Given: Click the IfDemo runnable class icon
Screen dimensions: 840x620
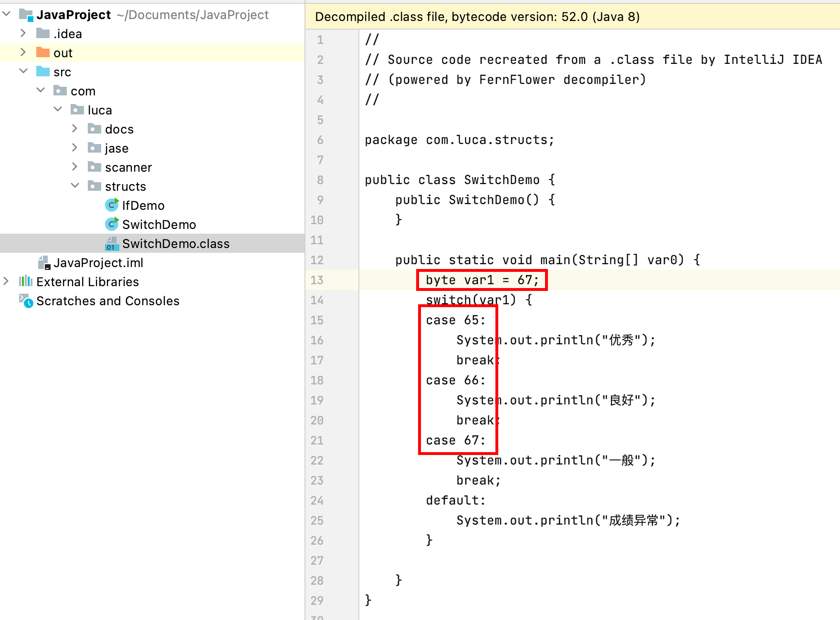Looking at the screenshot, I should click(112, 205).
